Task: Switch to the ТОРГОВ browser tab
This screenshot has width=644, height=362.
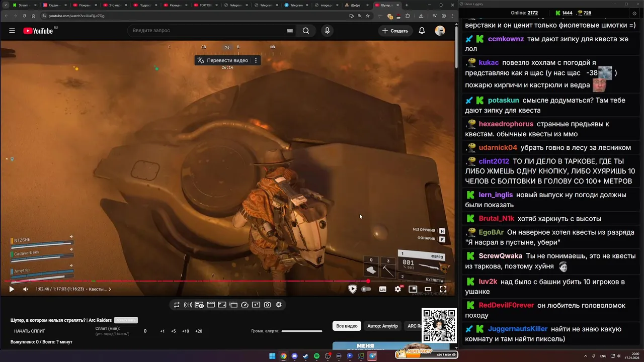Action: (205, 5)
